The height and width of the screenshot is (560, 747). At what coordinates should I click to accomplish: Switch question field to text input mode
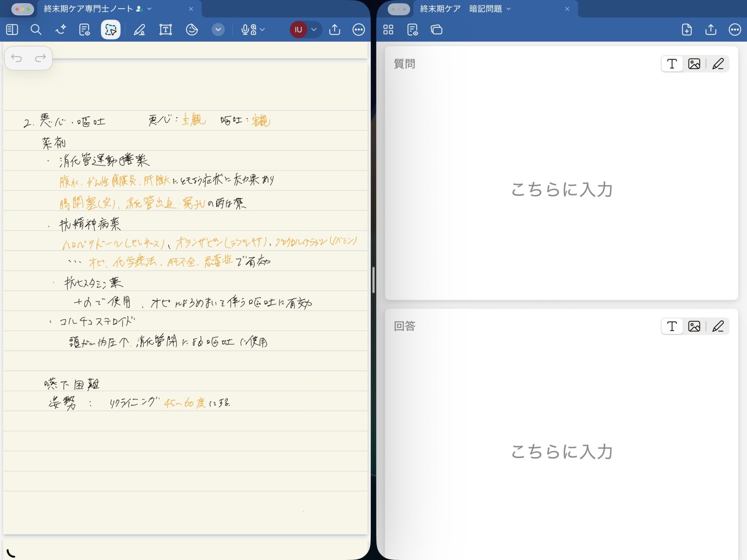672,64
